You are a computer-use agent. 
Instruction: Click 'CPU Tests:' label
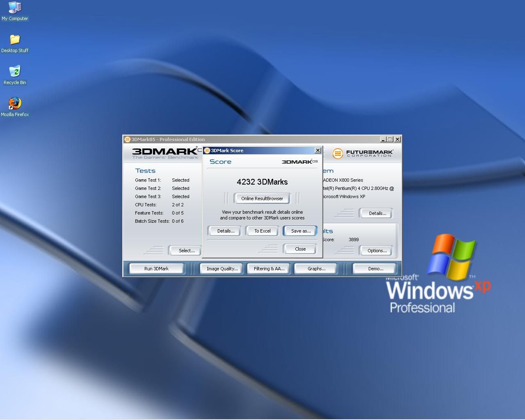click(146, 205)
